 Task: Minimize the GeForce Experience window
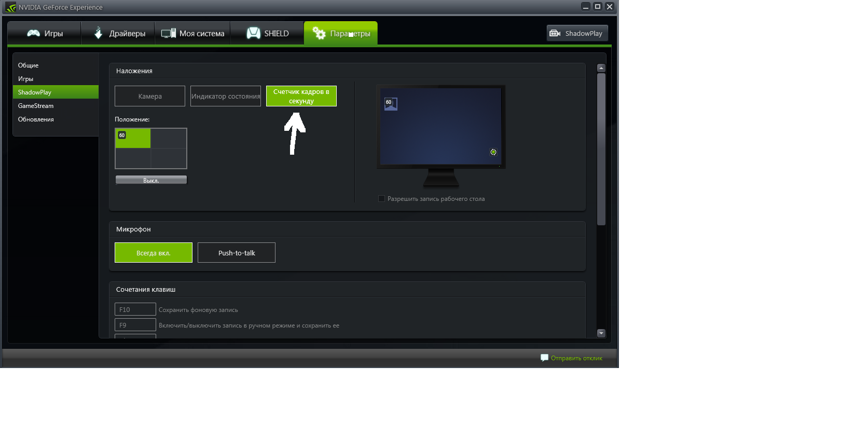(586, 7)
